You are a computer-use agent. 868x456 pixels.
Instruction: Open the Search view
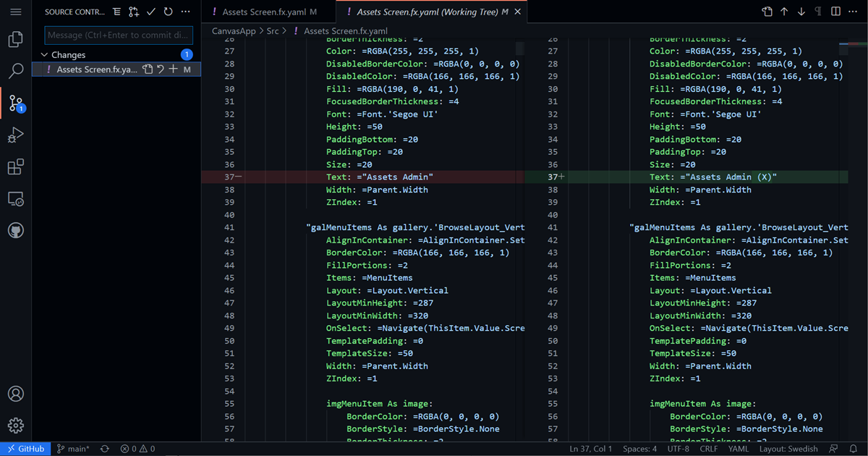(16, 71)
